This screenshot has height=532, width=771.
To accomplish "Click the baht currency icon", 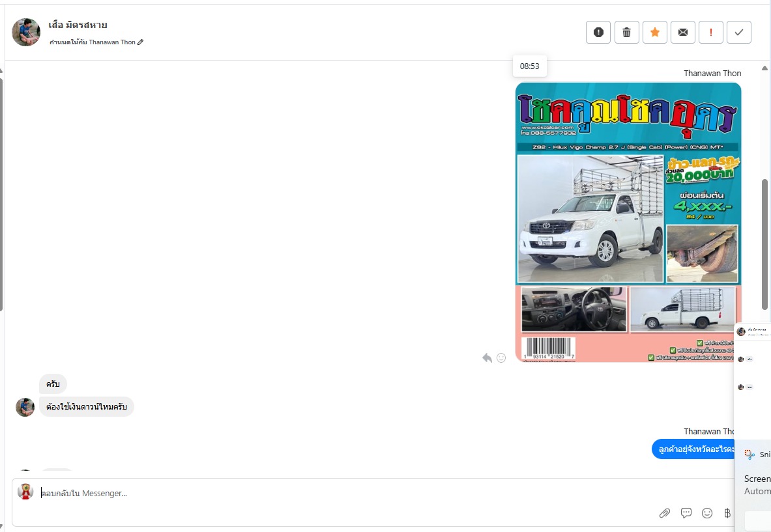I will point(727,513).
